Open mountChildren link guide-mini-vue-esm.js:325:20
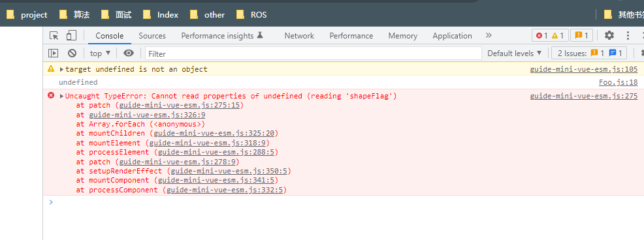Viewport: 644px width, 240px height. point(214,133)
